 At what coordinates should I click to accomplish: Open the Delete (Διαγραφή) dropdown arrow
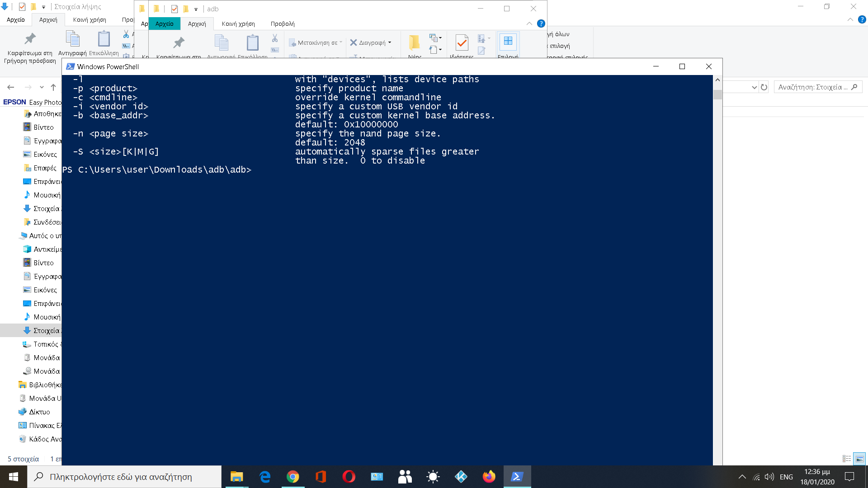390,42
